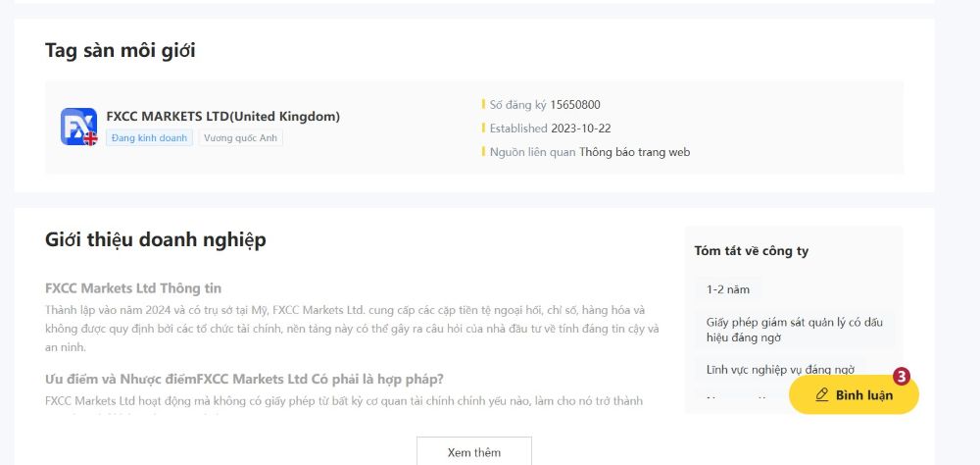980x465 pixels.
Task: Click the FXCC Markets Ltd Thông tin heading
Action: click(x=133, y=288)
